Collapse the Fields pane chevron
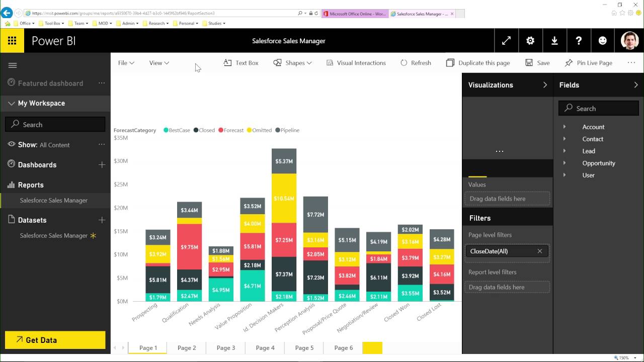 pyautogui.click(x=636, y=85)
